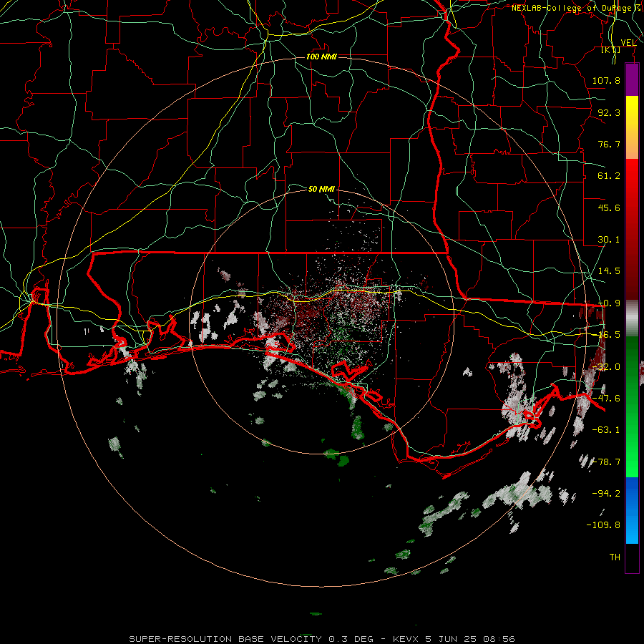Screen dimensions: 644x644
Task: Click the purple segment of the color bar
Action: pos(632,80)
